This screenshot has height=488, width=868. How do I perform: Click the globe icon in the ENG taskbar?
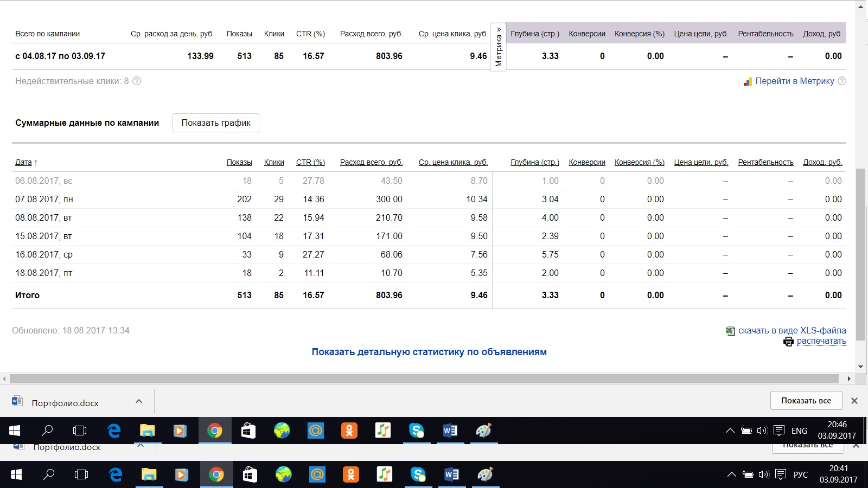click(x=282, y=431)
